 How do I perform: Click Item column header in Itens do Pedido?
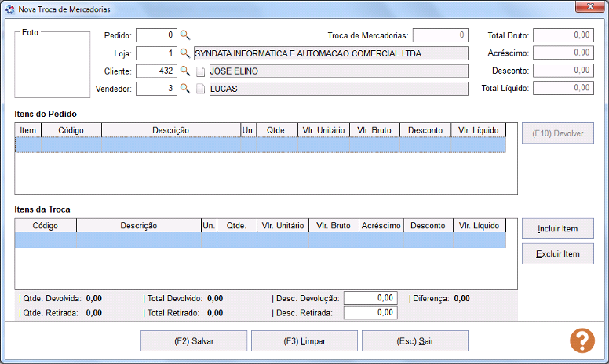point(28,130)
